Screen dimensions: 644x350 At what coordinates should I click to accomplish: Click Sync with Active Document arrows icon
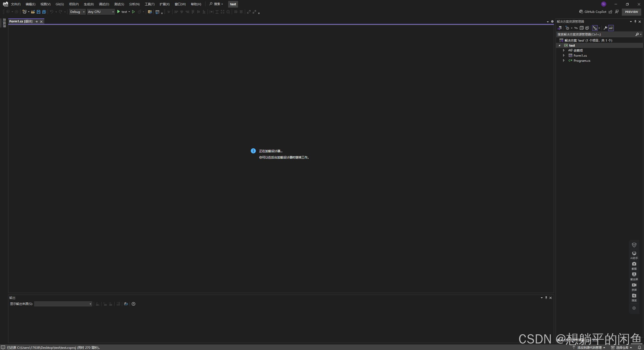(576, 28)
